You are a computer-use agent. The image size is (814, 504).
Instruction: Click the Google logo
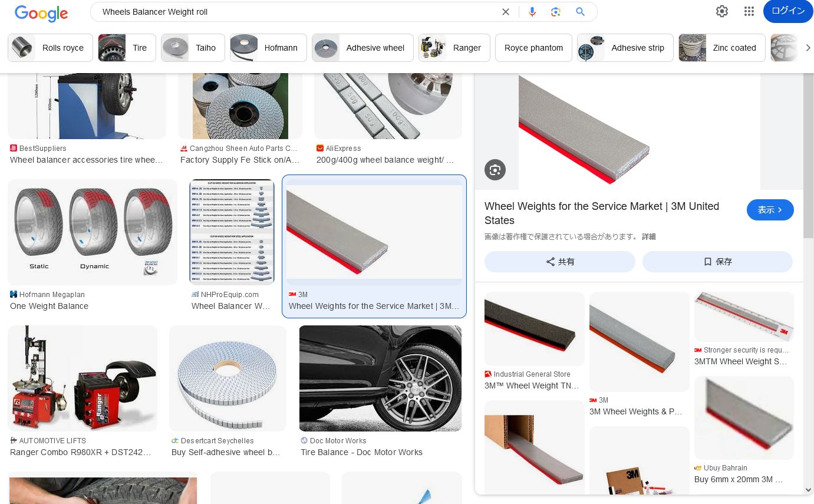click(x=41, y=13)
